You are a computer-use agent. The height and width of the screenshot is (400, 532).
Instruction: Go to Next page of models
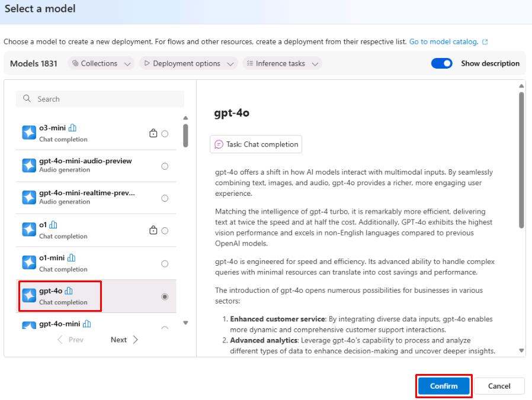[x=124, y=340]
